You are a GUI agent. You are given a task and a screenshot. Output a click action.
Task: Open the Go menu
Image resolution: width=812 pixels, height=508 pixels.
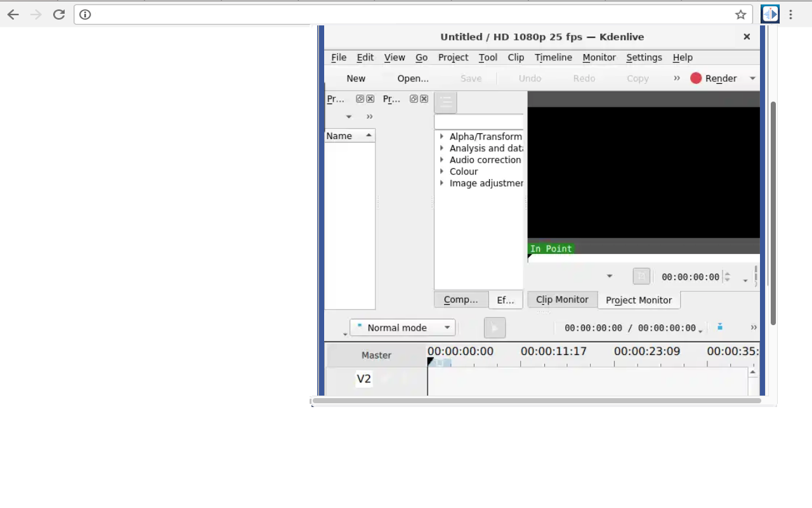point(421,57)
